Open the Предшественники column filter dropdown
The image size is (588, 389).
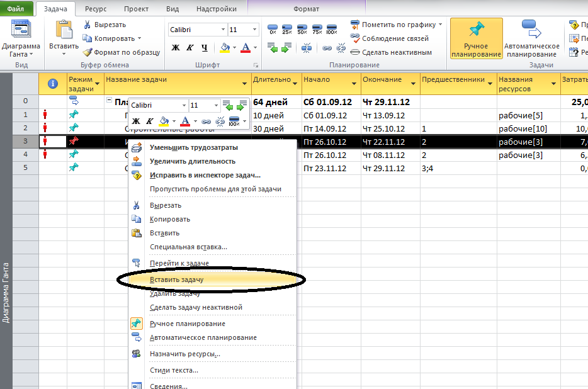490,84
